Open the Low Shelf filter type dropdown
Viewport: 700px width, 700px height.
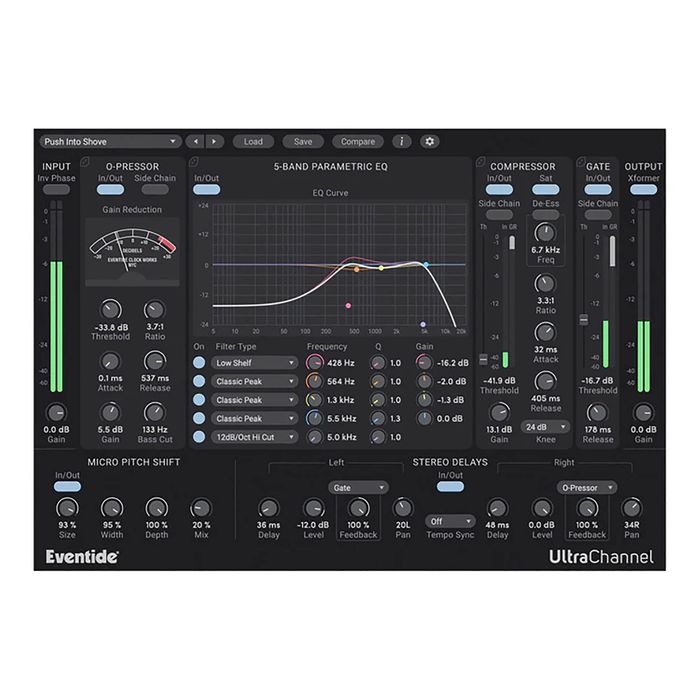coord(255,363)
